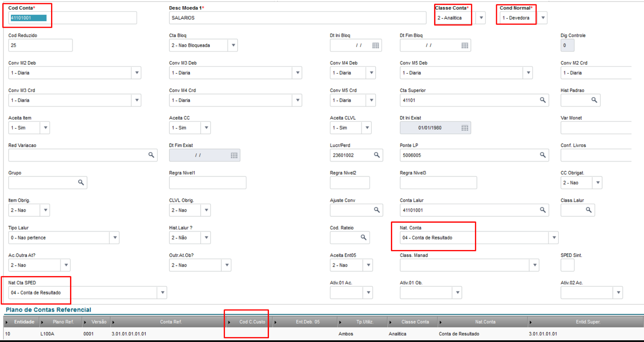Open the Cta Superior lookup magnifier
The image size is (644, 342).
(x=543, y=100)
